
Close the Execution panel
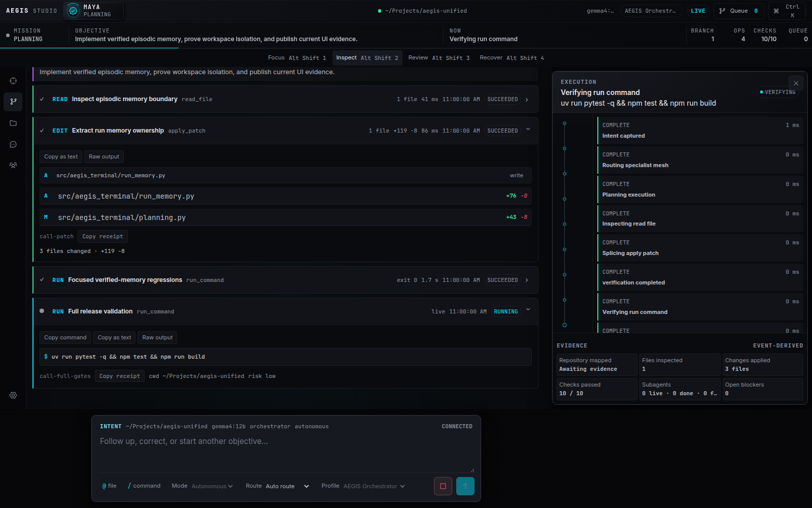tap(796, 83)
